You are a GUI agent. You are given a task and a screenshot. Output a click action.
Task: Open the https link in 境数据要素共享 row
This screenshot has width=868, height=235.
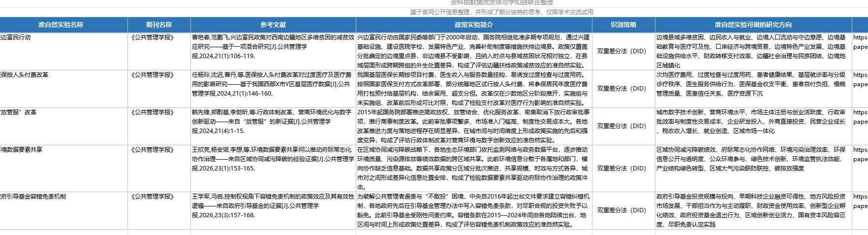pyautogui.click(x=860, y=155)
